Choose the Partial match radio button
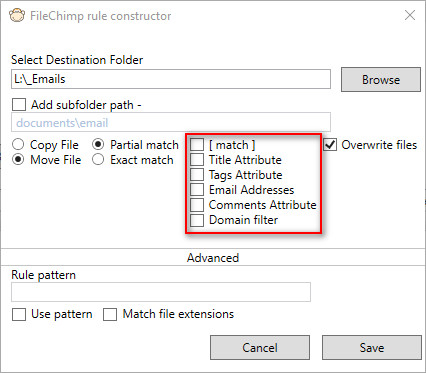 coord(98,145)
